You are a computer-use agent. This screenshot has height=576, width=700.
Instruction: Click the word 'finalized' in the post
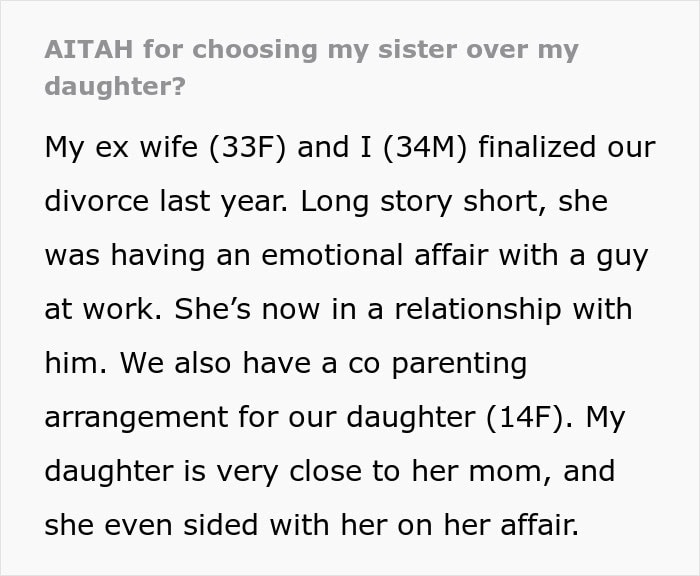537,147
